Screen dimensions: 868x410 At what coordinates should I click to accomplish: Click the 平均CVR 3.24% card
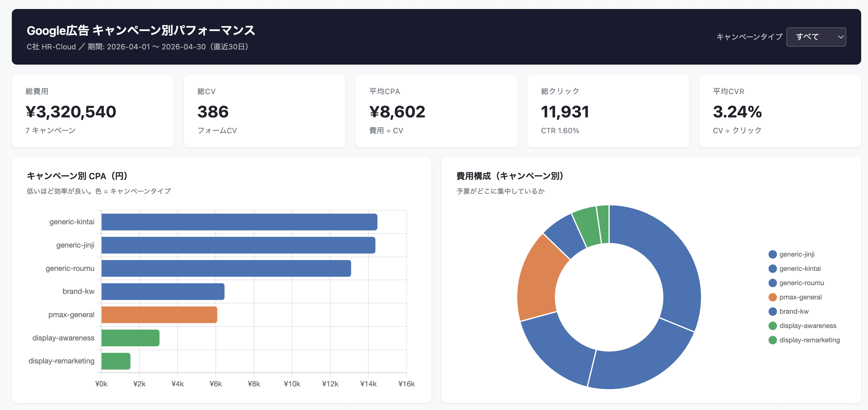[x=780, y=111]
